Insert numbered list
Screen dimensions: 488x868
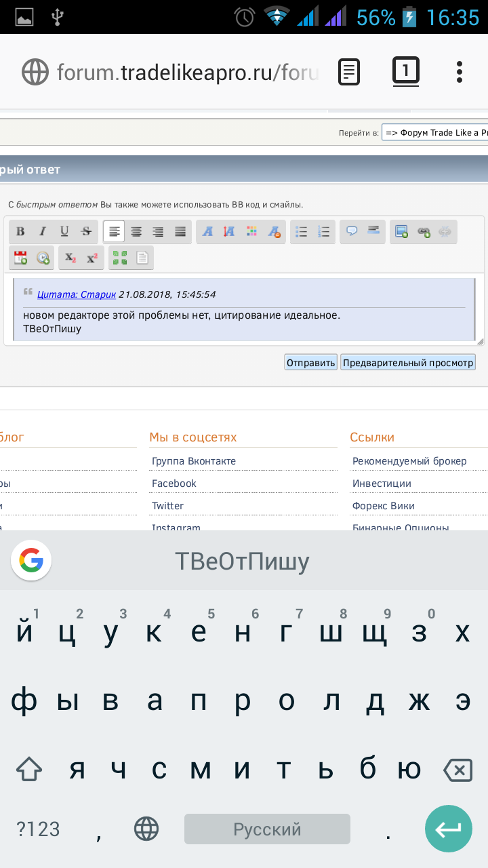coord(323,232)
